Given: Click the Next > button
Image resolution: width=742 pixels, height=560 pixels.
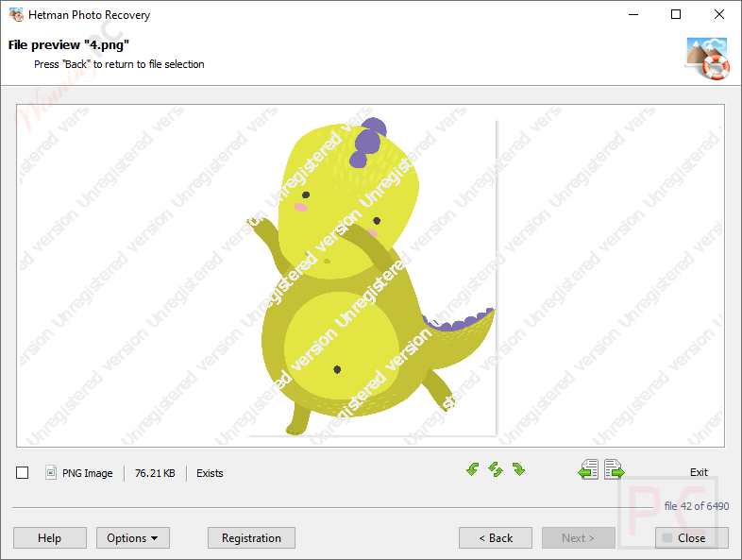Looking at the screenshot, I should pos(579,537).
